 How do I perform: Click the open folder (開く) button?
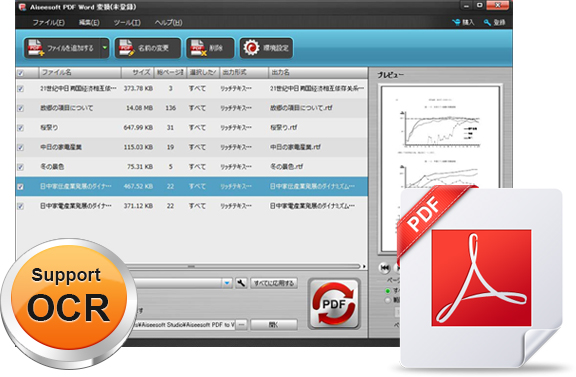(x=274, y=325)
